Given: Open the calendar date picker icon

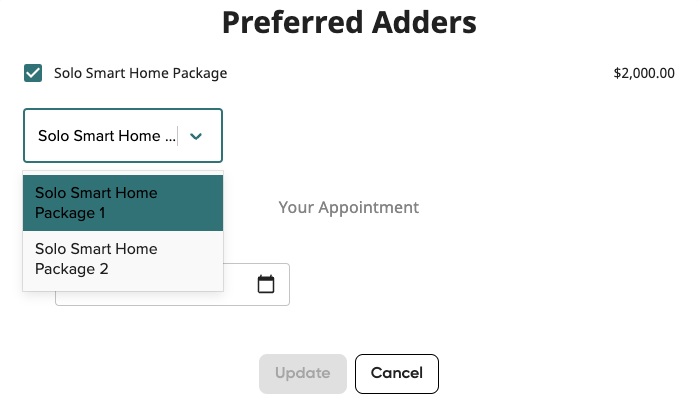Looking at the screenshot, I should coord(266,284).
